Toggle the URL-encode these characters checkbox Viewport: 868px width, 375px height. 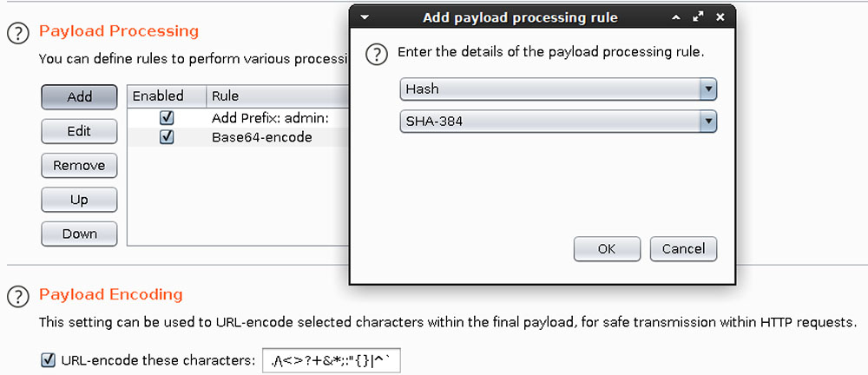pyautogui.click(x=49, y=360)
